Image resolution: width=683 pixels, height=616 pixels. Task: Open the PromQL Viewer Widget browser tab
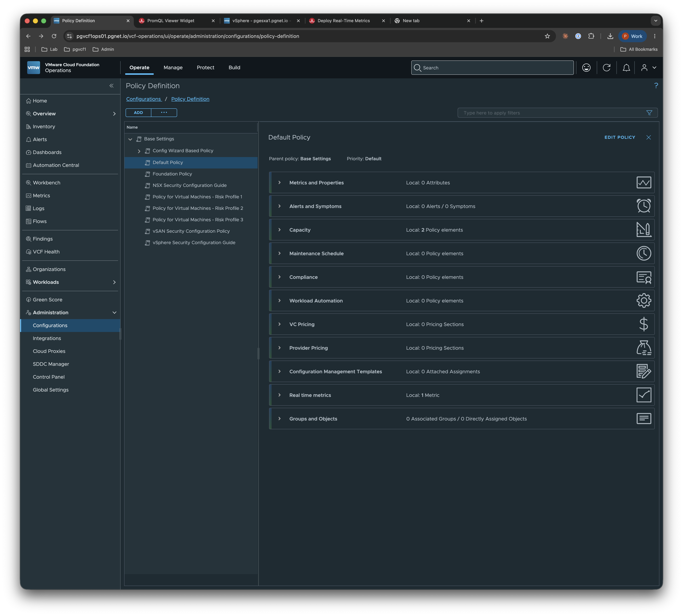point(177,21)
